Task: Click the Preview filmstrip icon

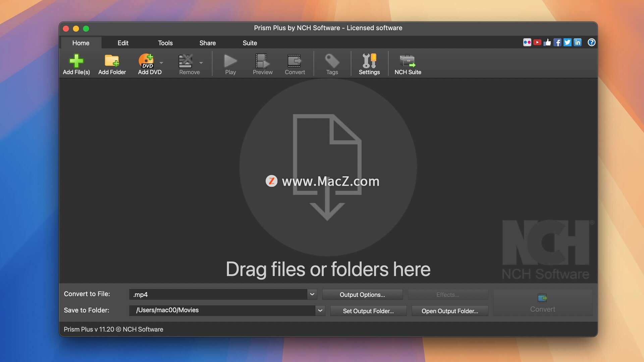Action: tap(262, 61)
